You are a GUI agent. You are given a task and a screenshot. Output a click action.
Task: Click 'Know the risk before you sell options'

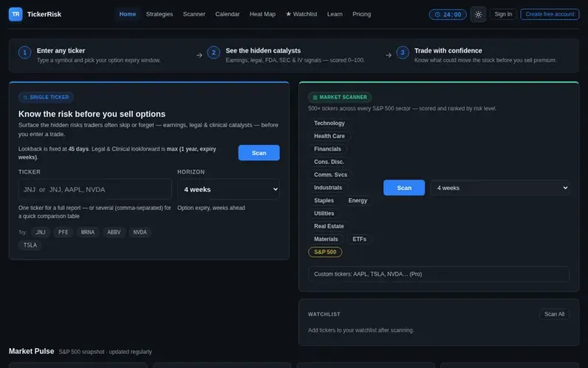(x=92, y=114)
